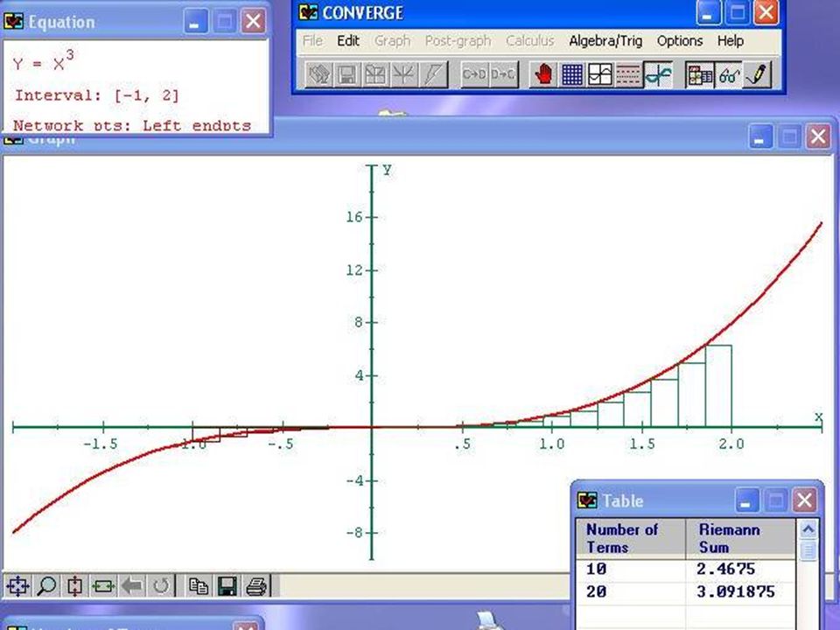Toggle the dashed horizontal lines icon
Viewport: 840px width, 630px height.
[x=628, y=75]
